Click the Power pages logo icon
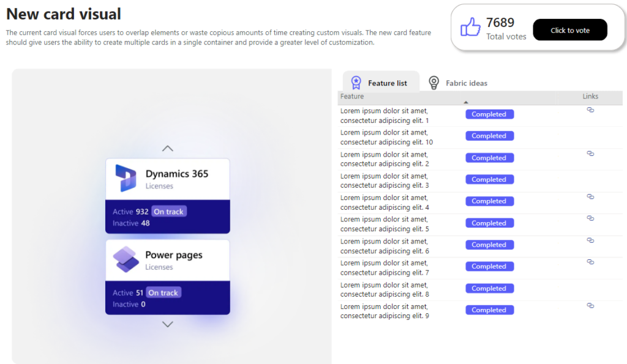The image size is (627, 364). click(x=126, y=259)
